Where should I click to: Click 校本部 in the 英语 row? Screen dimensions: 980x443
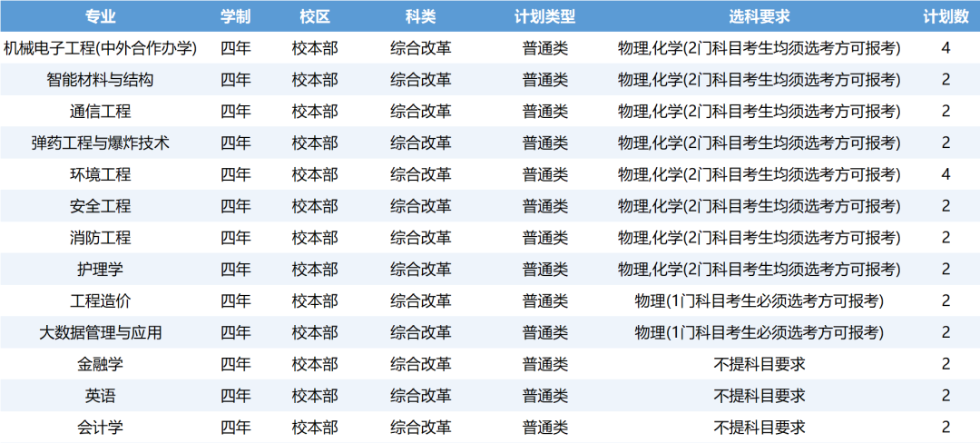(315, 396)
